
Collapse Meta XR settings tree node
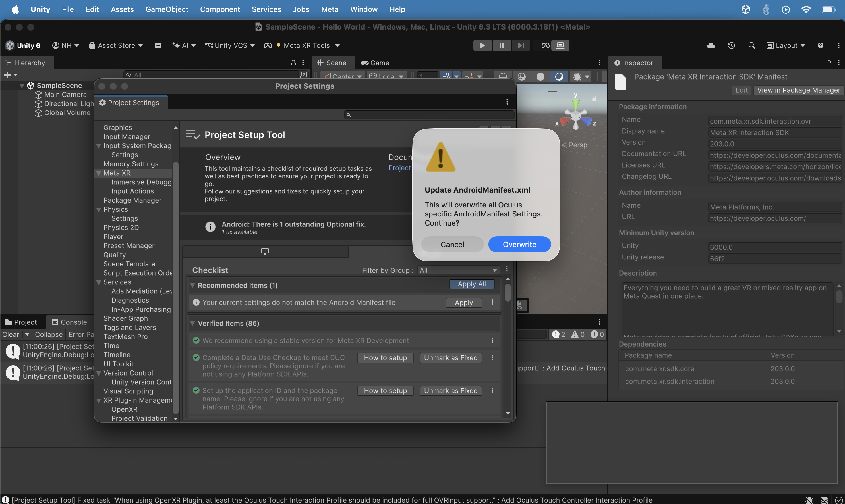click(x=99, y=173)
